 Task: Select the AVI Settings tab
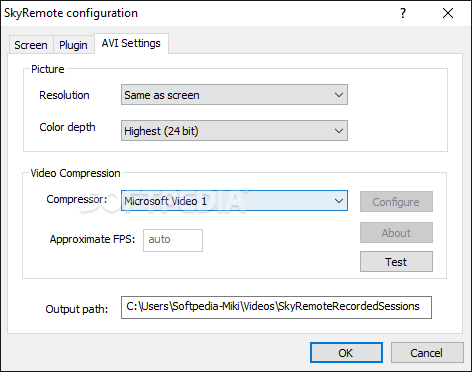(x=131, y=43)
